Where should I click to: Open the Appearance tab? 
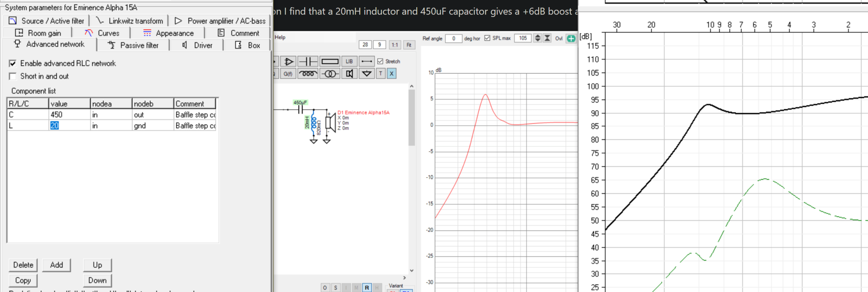(x=168, y=33)
